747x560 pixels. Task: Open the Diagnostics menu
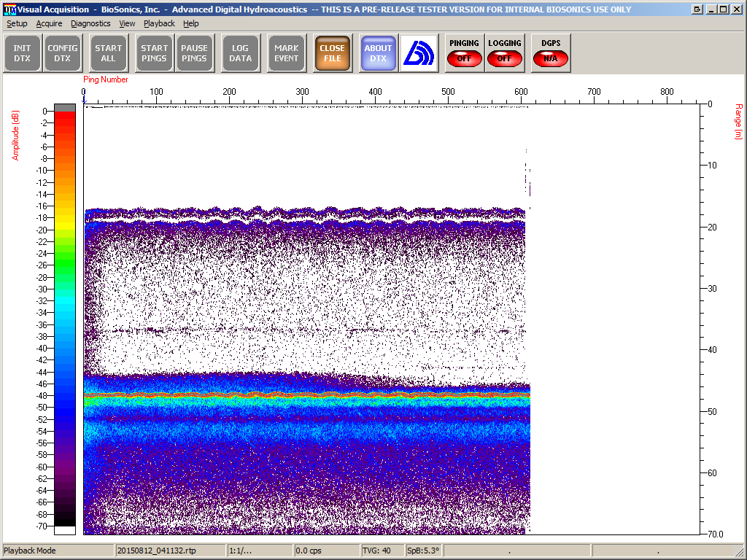[90, 23]
